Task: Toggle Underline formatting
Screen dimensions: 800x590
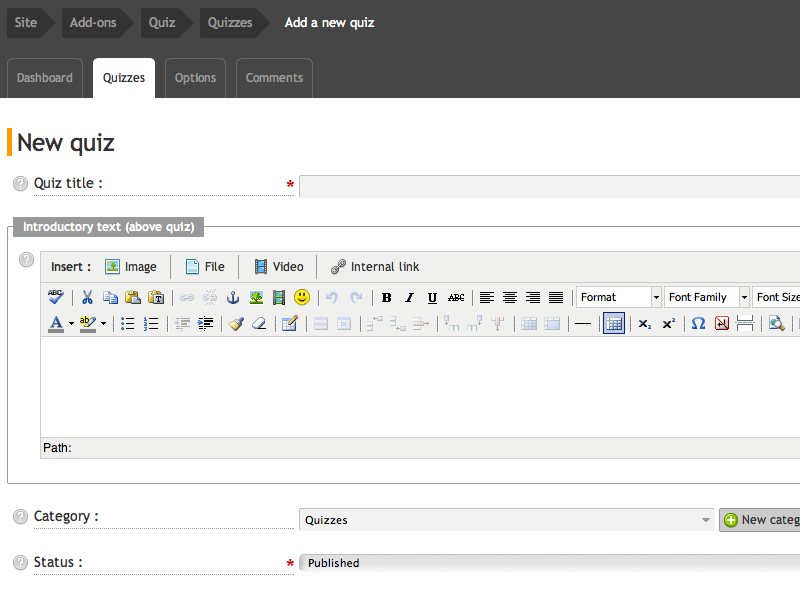Action: pyautogui.click(x=432, y=298)
